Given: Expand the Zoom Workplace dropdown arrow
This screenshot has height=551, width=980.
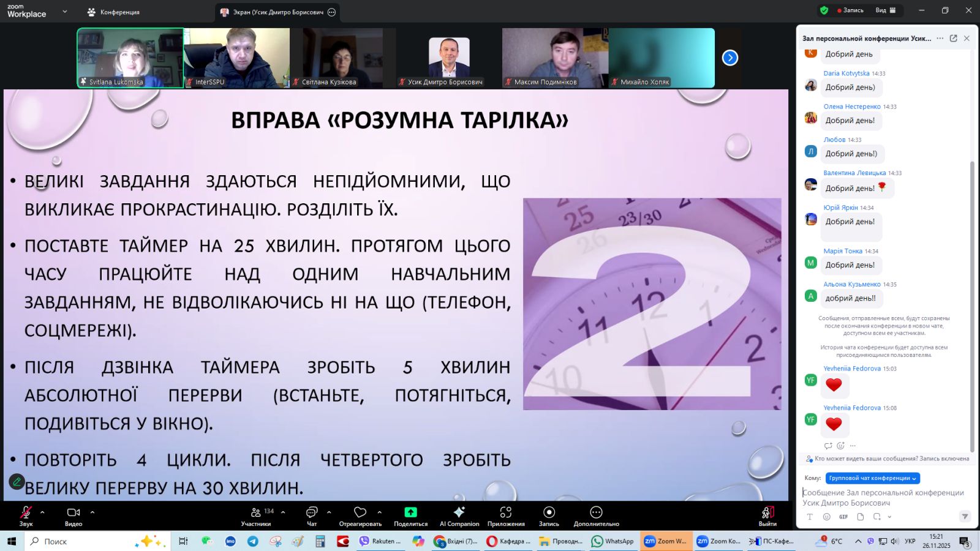Looking at the screenshot, I should point(65,12).
